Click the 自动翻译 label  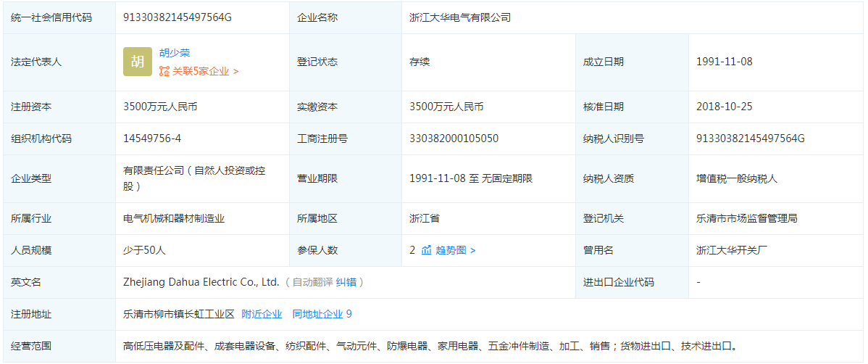312,282
